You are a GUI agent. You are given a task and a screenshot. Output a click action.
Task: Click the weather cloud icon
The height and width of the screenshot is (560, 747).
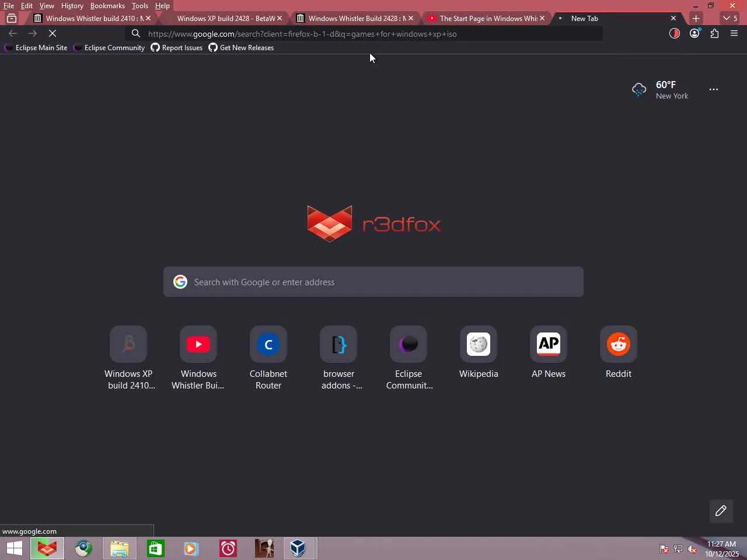coord(639,89)
